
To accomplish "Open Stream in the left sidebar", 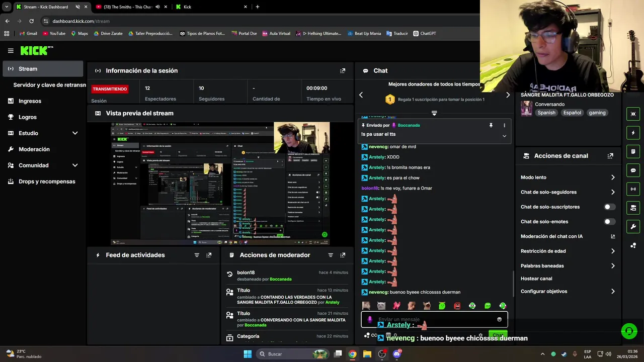I will (x=43, y=69).
